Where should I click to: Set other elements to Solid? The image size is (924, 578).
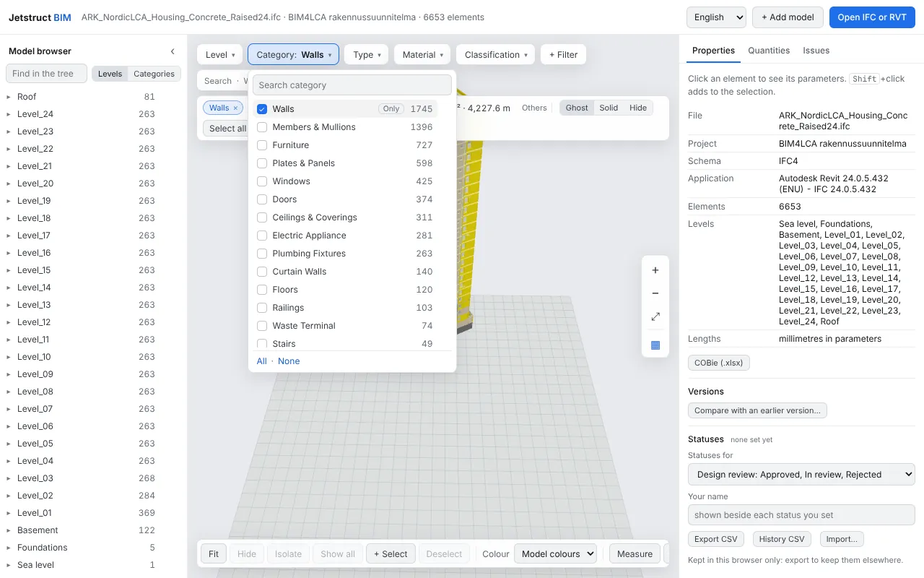(609, 108)
